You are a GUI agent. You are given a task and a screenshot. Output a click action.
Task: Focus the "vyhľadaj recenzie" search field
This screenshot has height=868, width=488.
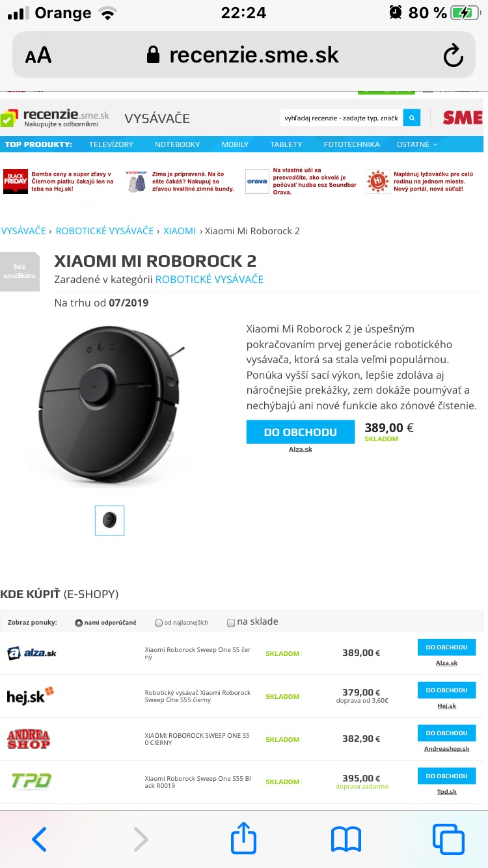(x=342, y=118)
